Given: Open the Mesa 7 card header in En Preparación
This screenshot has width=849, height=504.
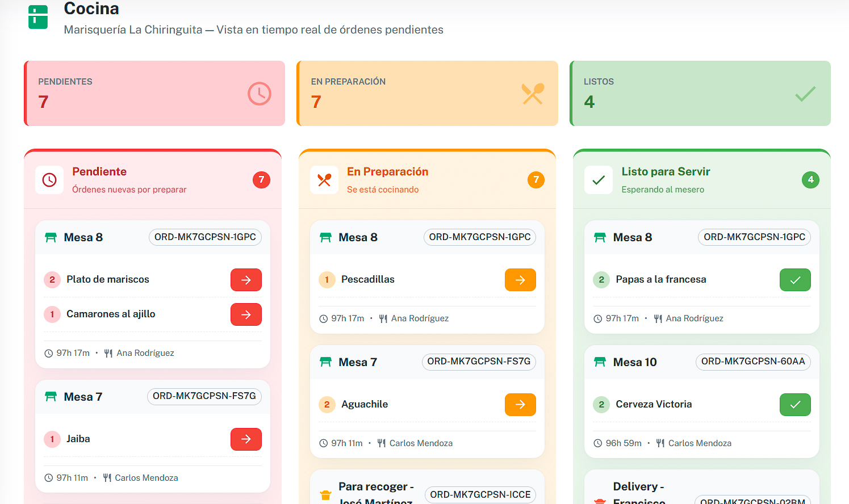Looking at the screenshot, I should (358, 362).
